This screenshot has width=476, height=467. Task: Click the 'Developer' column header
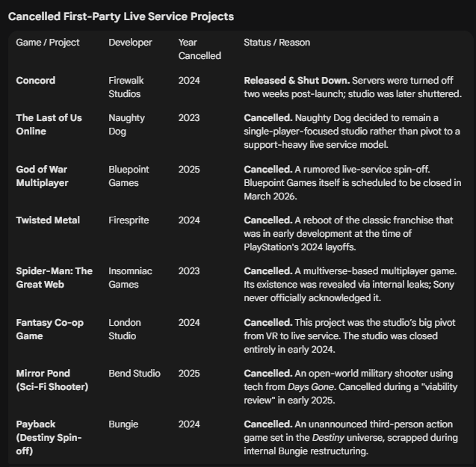coord(130,43)
